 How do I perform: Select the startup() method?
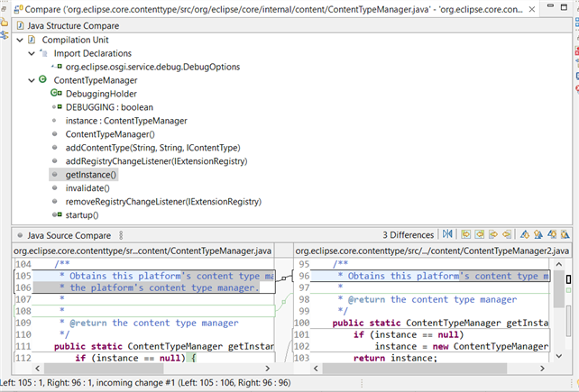(82, 215)
